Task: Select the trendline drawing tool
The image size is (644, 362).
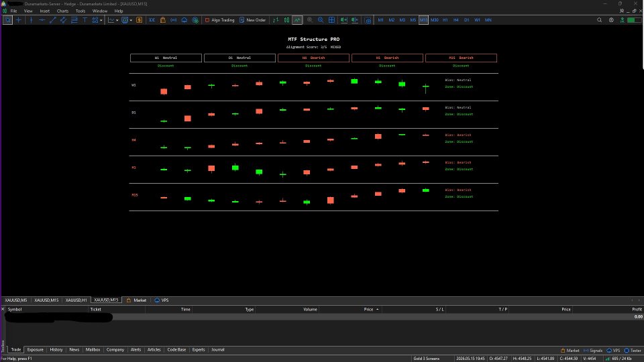Action: pyautogui.click(x=52, y=19)
